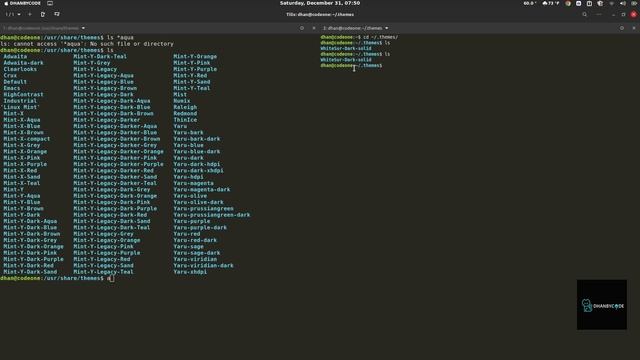Viewport: 640px width, 360px height.
Task: Click ThinIce directory name
Action: pos(185,120)
